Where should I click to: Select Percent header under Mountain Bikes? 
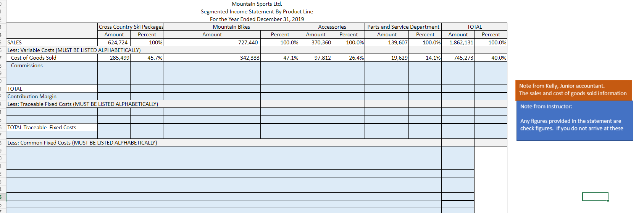coord(280,34)
